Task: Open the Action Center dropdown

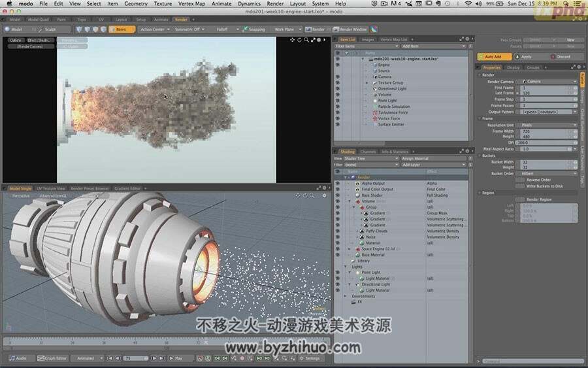Action: point(155,29)
